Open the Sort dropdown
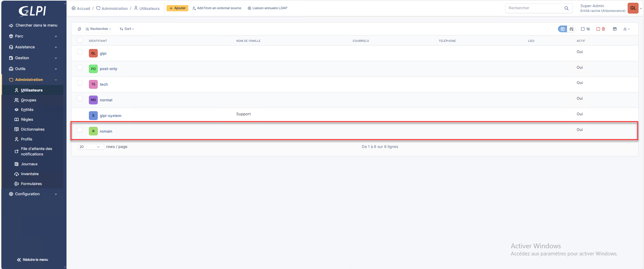The width and height of the screenshot is (644, 269). coord(127,29)
